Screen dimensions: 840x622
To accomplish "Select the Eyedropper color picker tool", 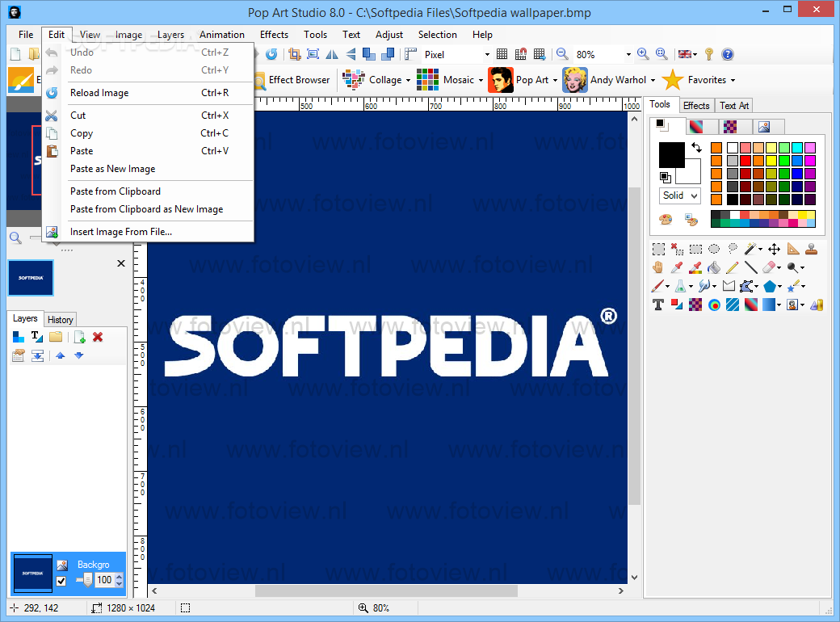I will coord(677,267).
